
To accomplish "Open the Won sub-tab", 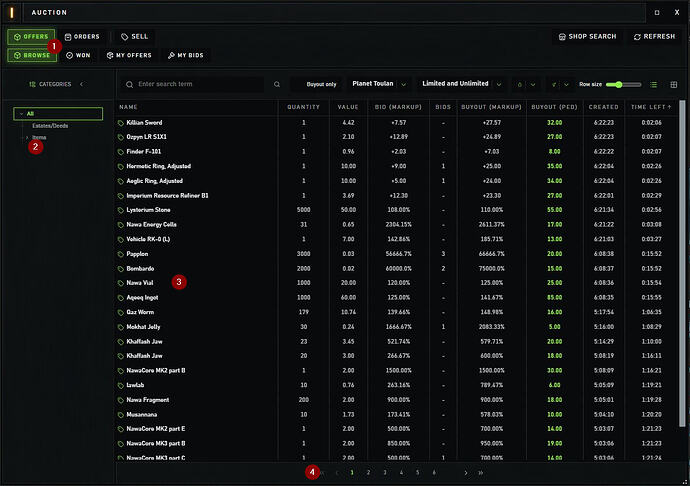I will 78,55.
